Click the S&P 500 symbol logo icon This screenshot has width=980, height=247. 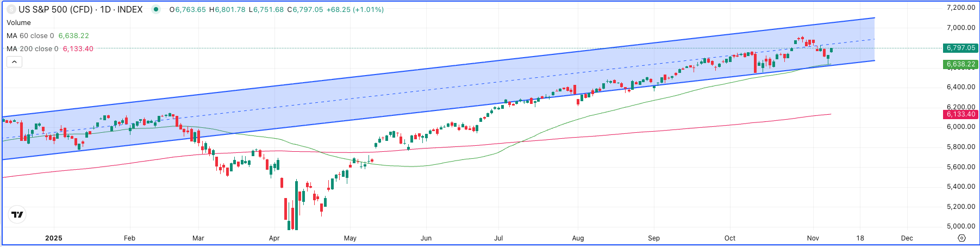pyautogui.click(x=11, y=9)
